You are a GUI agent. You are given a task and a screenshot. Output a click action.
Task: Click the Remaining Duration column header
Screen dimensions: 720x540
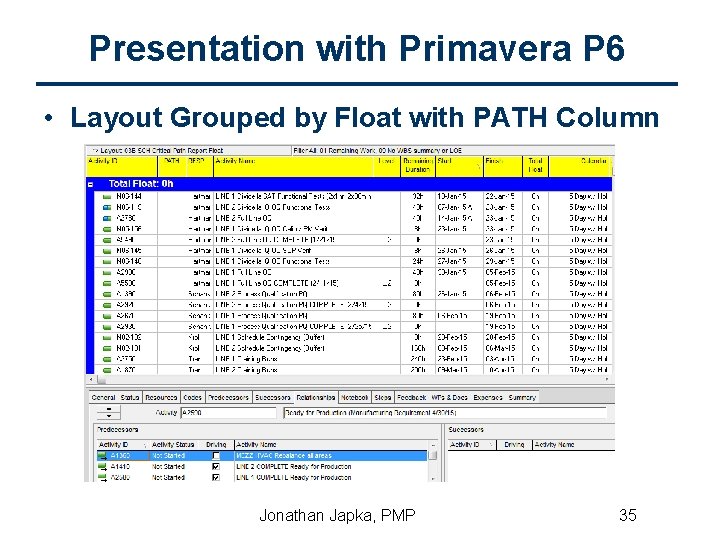(417, 166)
